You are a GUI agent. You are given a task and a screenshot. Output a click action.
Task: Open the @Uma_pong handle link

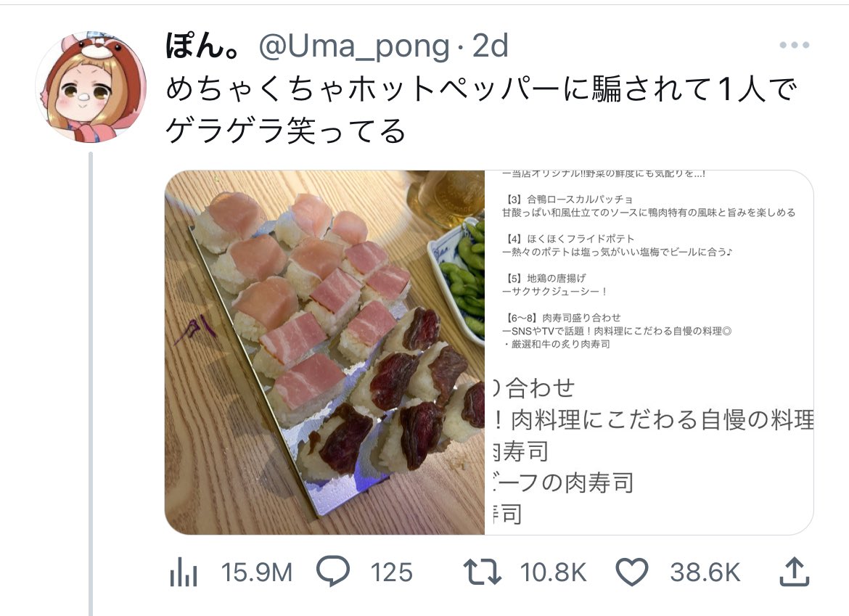coord(354,46)
